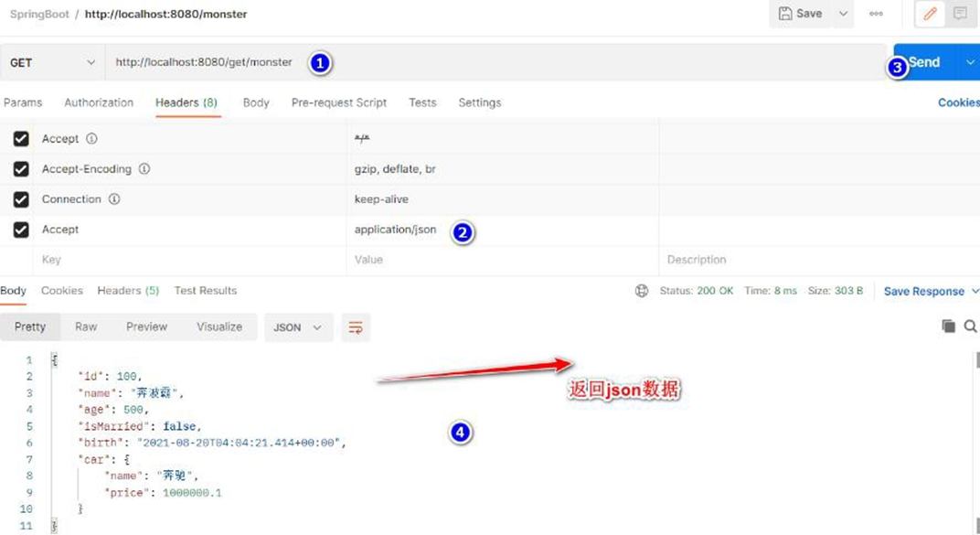
Task: Toggle the wrap lines icon
Action: click(356, 327)
